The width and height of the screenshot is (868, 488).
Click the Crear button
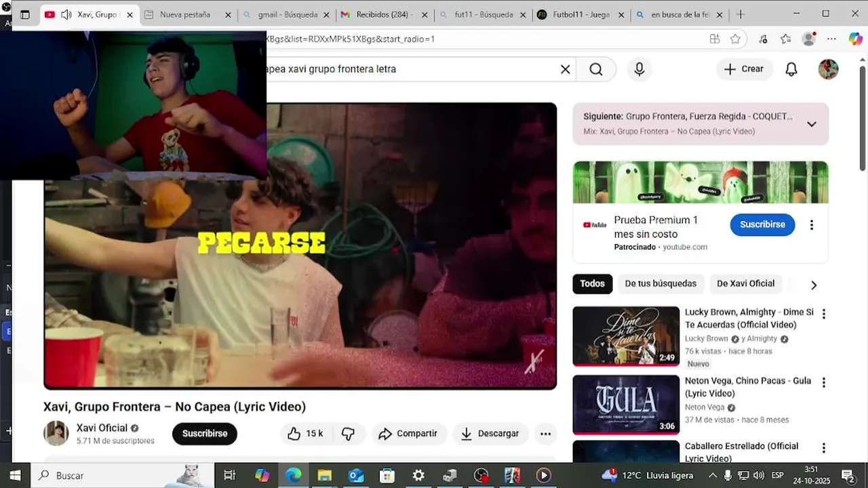click(744, 69)
